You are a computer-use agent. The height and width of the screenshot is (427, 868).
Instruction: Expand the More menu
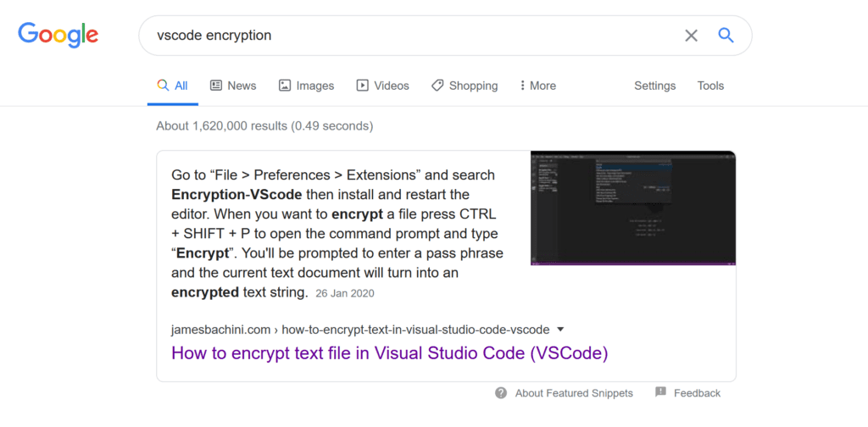pos(537,86)
